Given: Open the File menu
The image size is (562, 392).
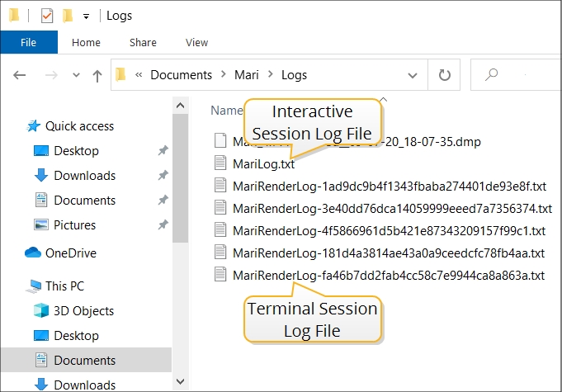Looking at the screenshot, I should coord(28,42).
